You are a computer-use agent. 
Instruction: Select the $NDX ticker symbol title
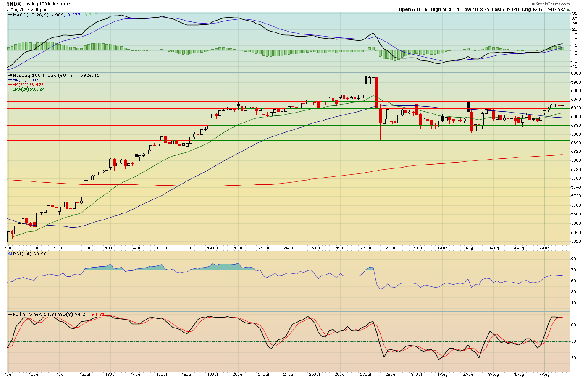(13, 4)
